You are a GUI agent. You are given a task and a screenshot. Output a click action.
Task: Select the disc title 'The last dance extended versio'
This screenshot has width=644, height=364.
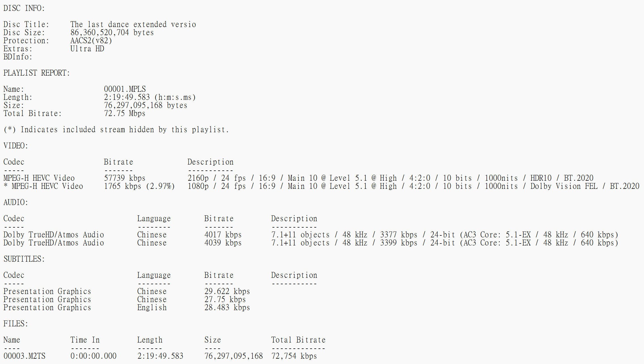pyautogui.click(x=133, y=24)
